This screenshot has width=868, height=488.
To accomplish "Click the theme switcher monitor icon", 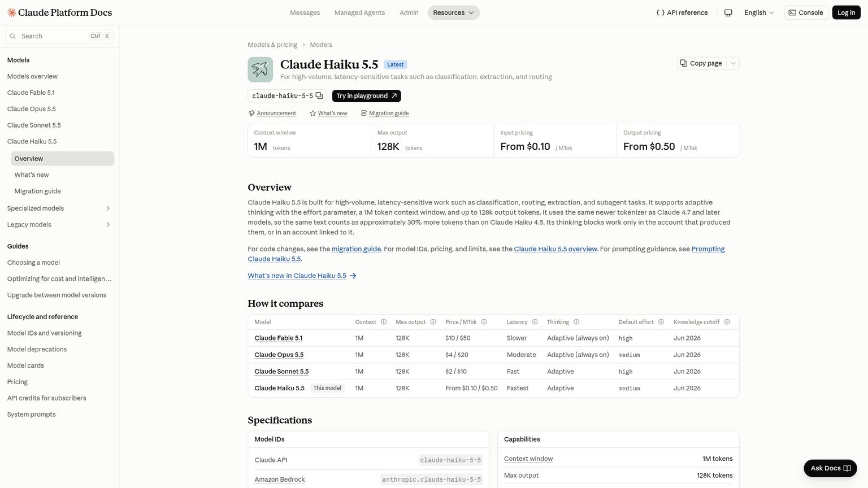I will pos(728,12).
